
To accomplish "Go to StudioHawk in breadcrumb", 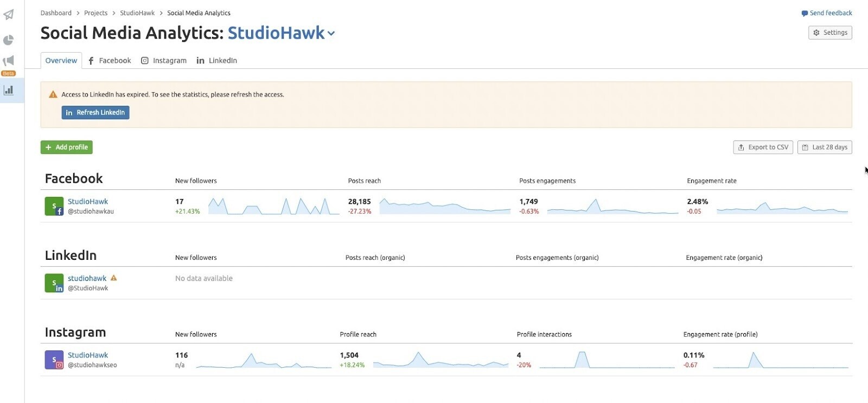I will (137, 13).
